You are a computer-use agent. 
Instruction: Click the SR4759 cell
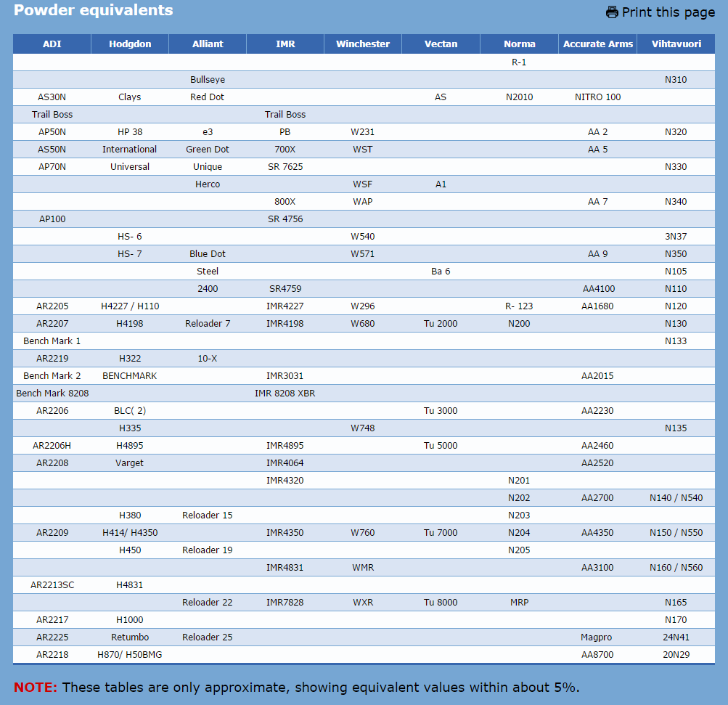click(285, 289)
